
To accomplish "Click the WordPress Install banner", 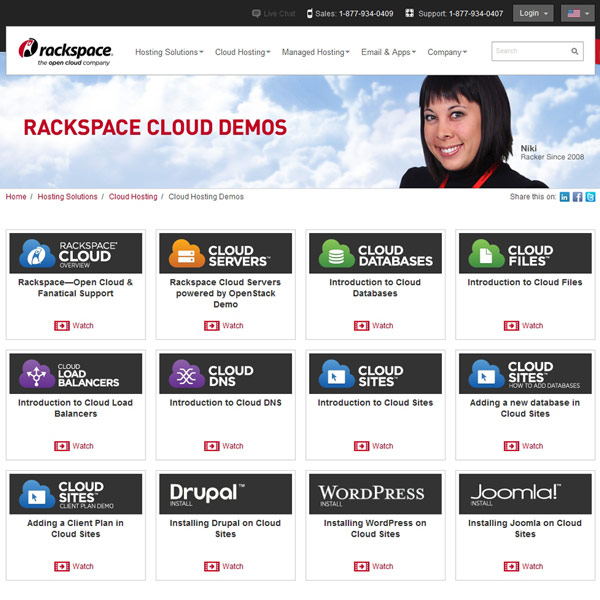I will (x=375, y=494).
